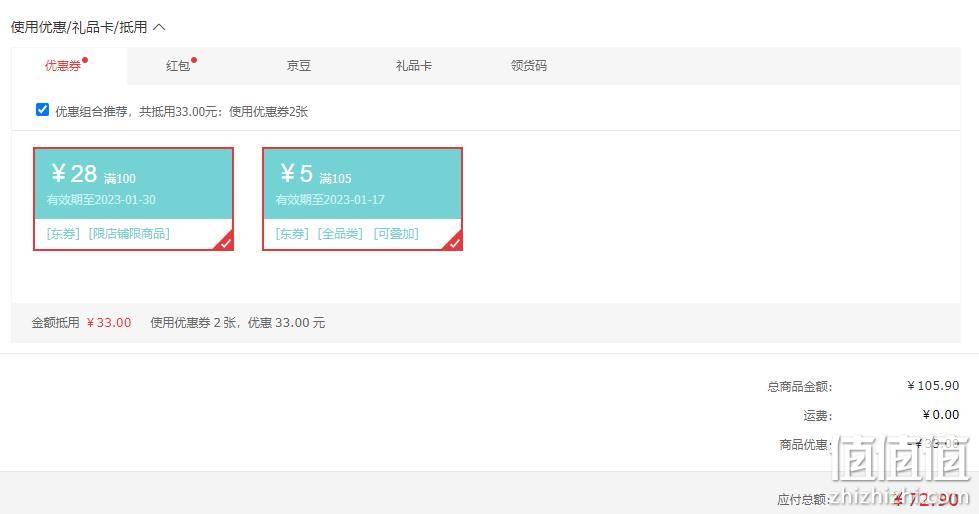Click checkmark badge on ¥5 coupon
The image size is (979, 514).
455,243
